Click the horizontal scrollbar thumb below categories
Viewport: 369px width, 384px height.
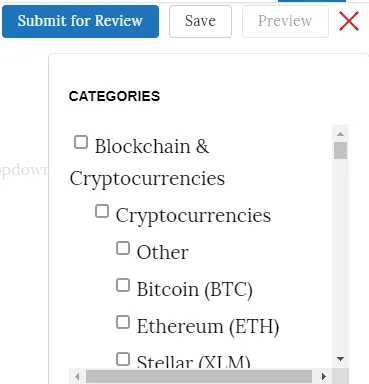pos(199,377)
